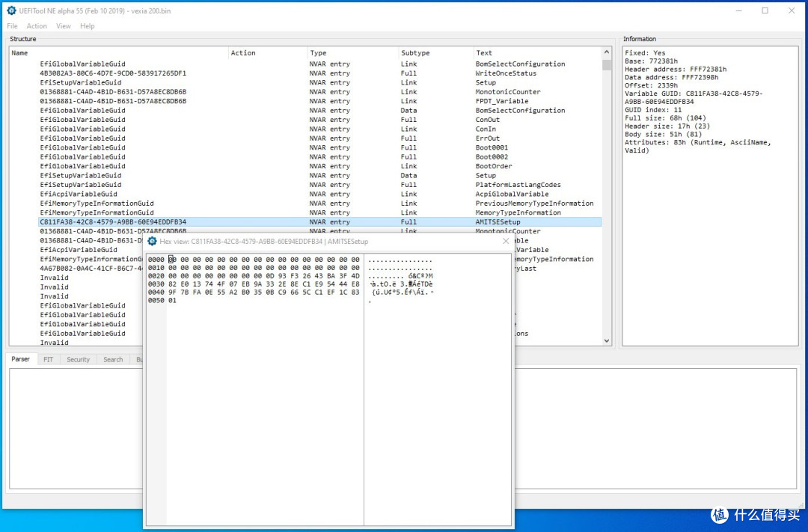This screenshot has height=532, width=808.
Task: Click the gear icon in Hex view dialog
Action: (x=152, y=241)
